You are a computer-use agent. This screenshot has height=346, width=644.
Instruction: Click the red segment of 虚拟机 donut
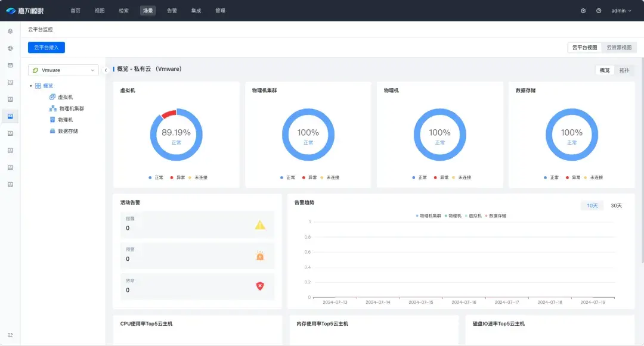coord(169,114)
